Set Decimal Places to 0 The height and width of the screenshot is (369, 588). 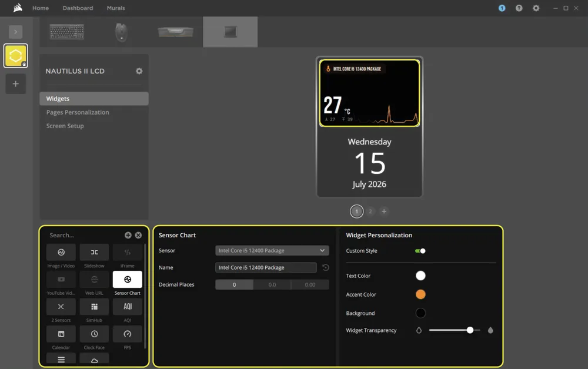click(x=235, y=285)
